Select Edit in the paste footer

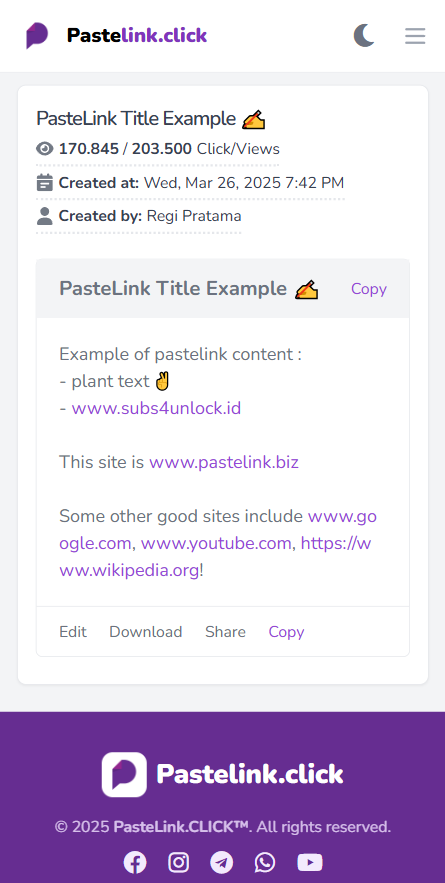click(73, 632)
